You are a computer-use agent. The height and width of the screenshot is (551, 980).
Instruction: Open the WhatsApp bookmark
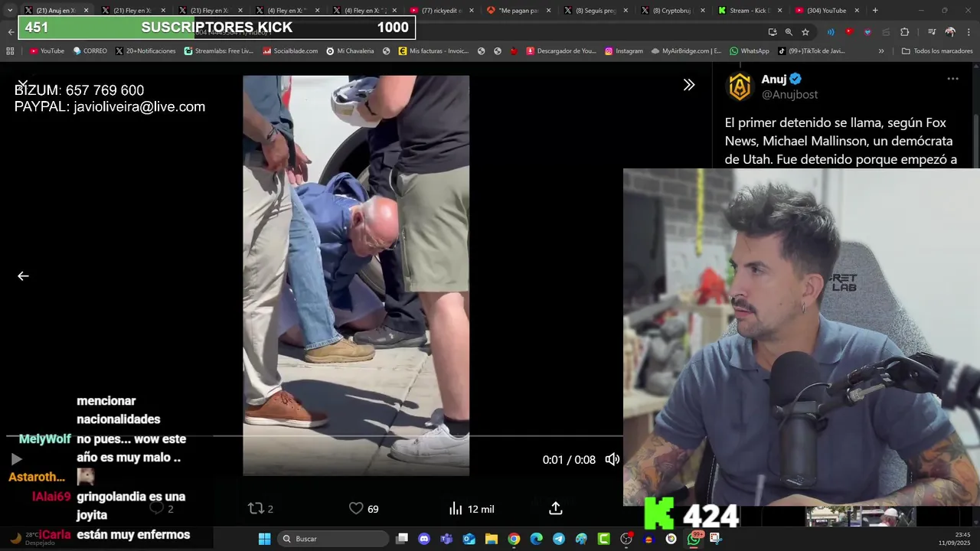tap(750, 51)
